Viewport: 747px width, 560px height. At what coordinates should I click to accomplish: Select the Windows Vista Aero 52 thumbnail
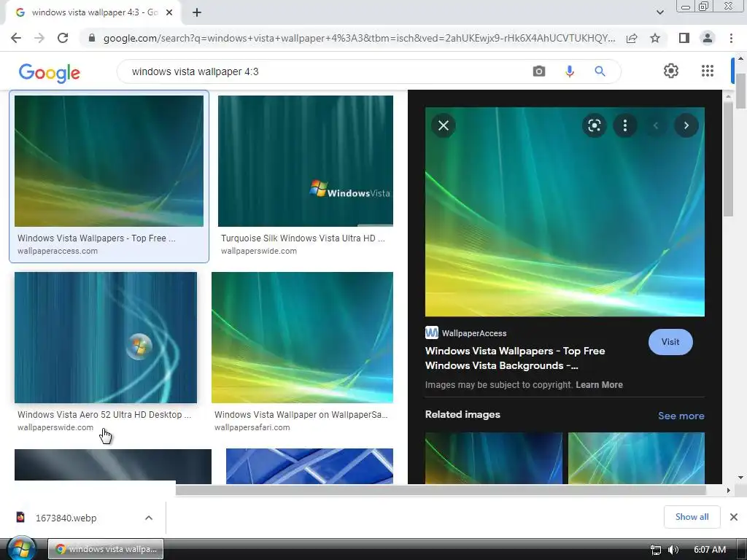click(x=106, y=338)
